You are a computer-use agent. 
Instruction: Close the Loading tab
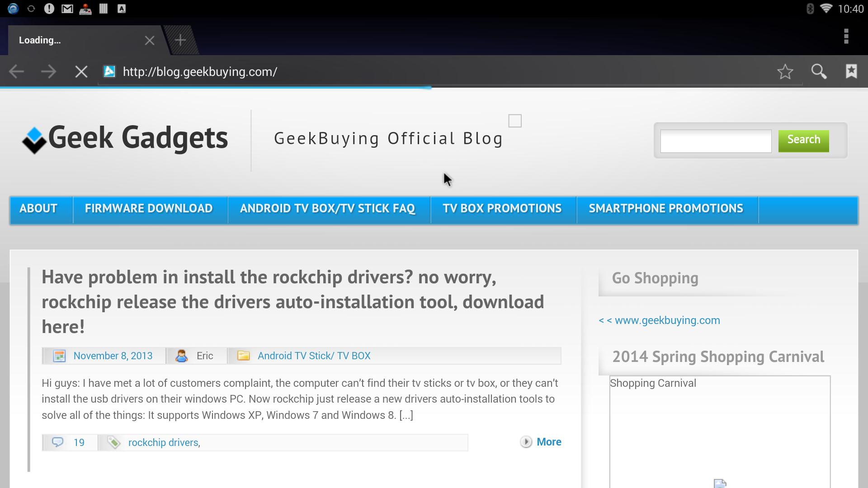tap(150, 41)
